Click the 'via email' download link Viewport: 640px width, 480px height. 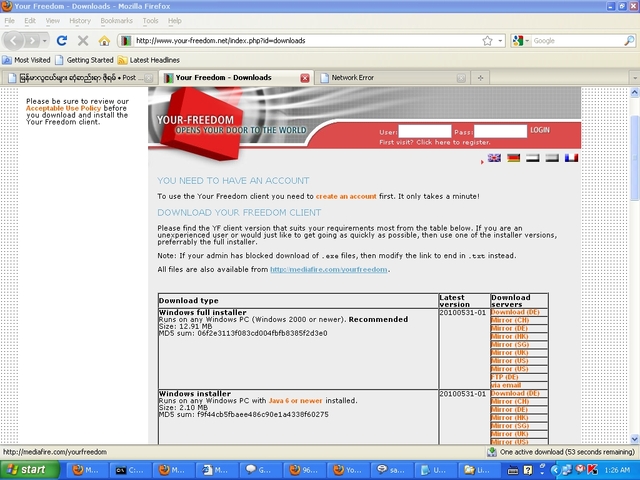coord(506,385)
